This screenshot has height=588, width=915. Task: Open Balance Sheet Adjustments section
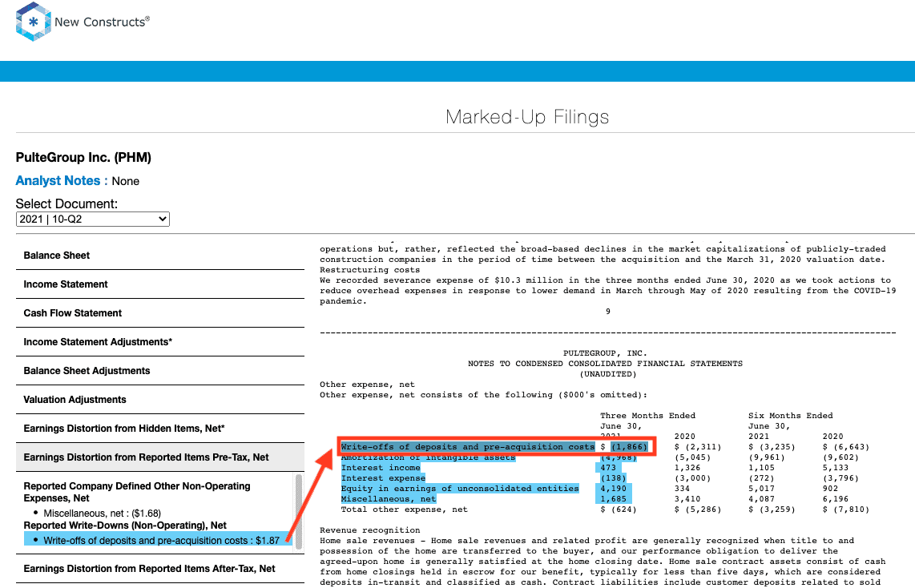point(160,371)
